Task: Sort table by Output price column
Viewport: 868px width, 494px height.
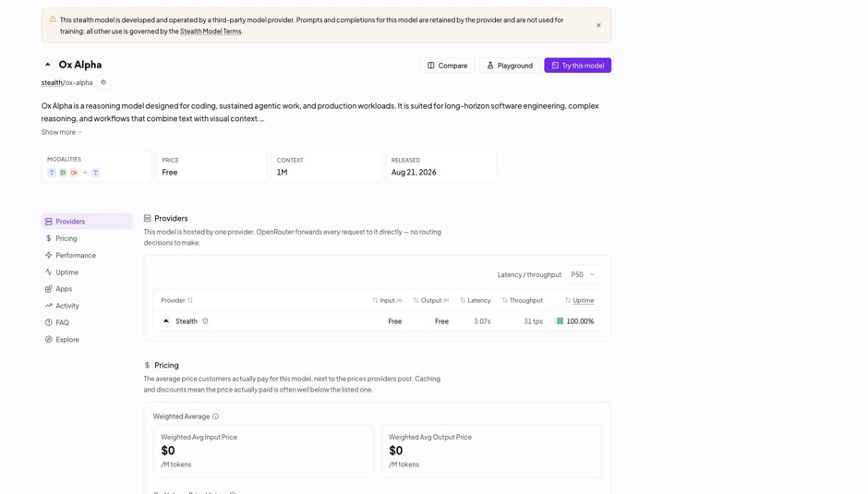Action: [x=430, y=300]
